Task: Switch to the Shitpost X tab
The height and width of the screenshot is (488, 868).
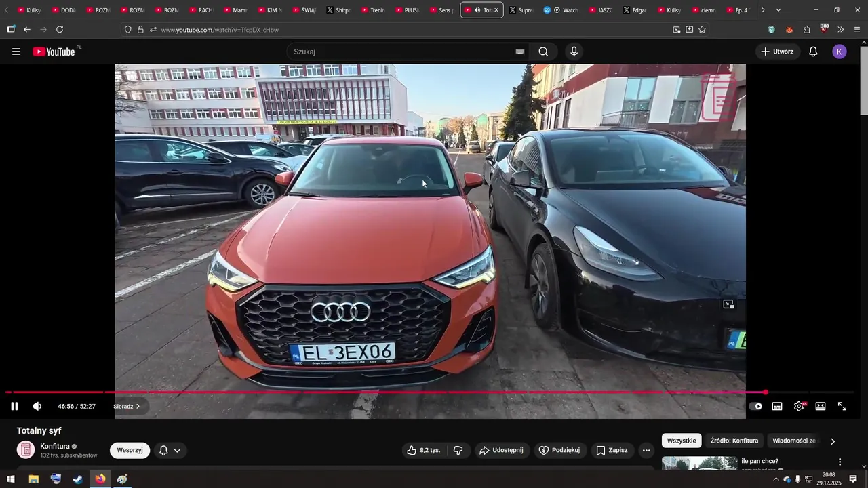Action: [338, 10]
